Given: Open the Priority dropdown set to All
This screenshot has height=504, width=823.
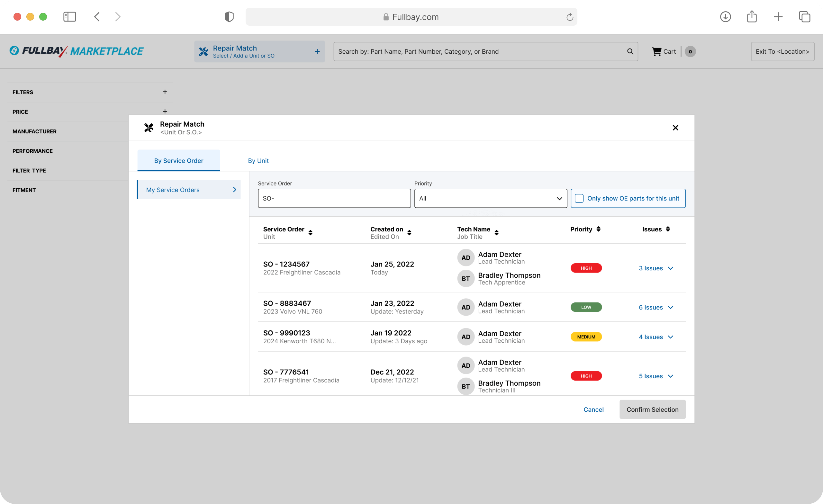Looking at the screenshot, I should (x=490, y=198).
